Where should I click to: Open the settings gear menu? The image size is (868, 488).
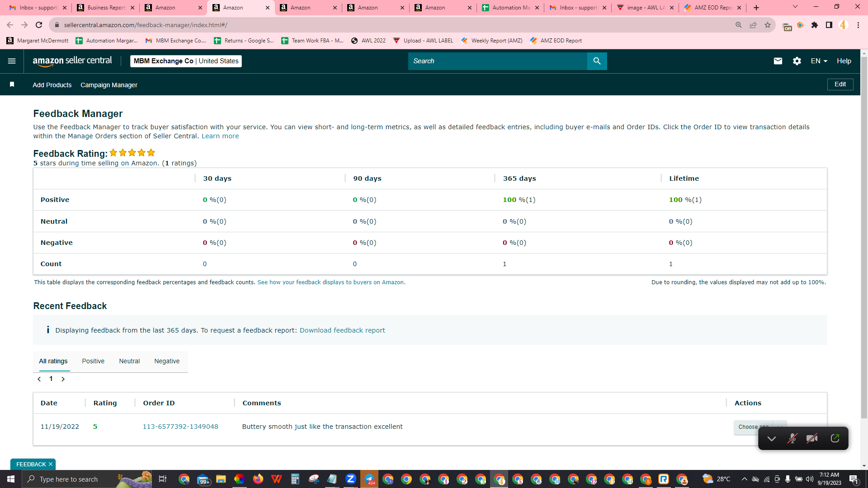pos(797,61)
